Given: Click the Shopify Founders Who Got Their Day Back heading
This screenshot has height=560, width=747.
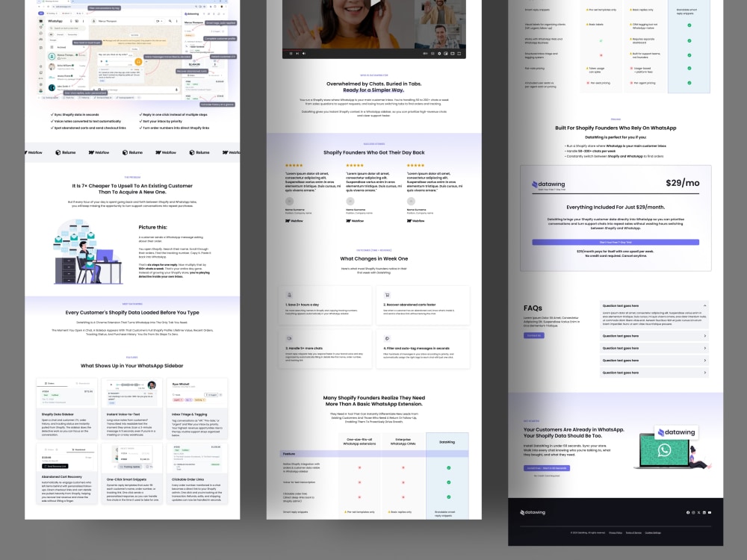Looking at the screenshot, I should click(x=374, y=152).
